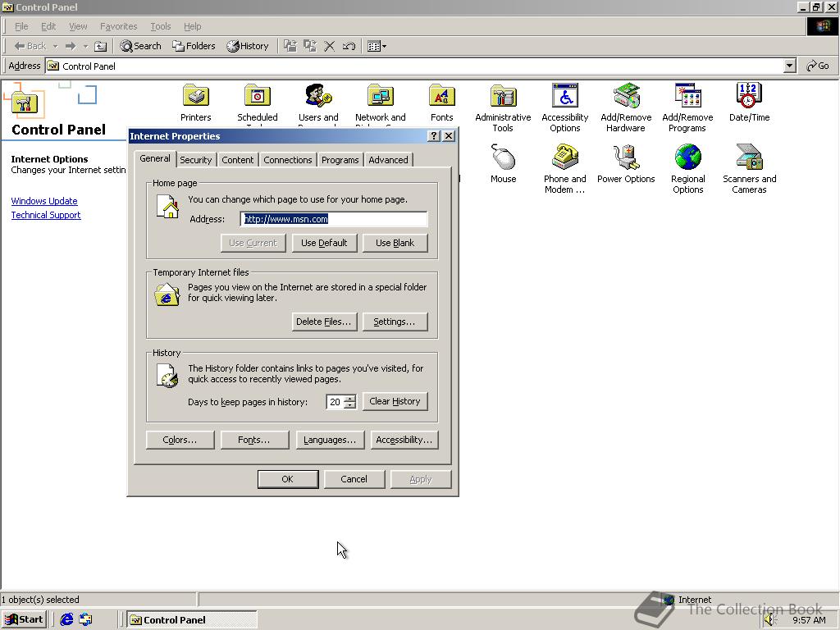The height and width of the screenshot is (630, 840).
Task: Open the Tools menu
Action: (x=160, y=26)
